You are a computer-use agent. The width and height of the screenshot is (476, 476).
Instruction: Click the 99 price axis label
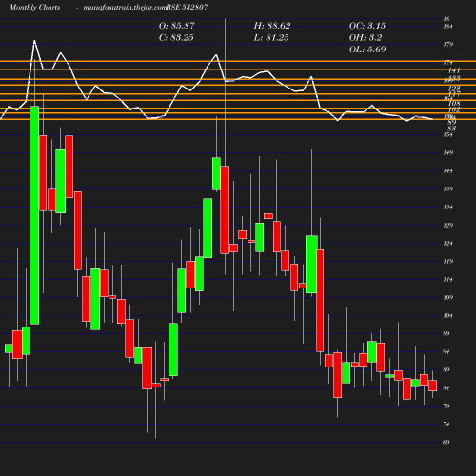point(446,334)
